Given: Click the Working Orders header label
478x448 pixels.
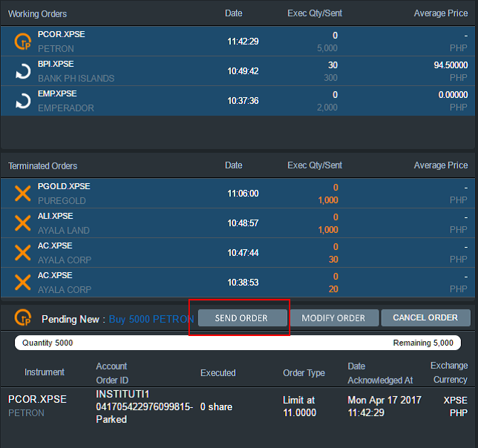Looking at the screenshot, I should (x=38, y=14).
